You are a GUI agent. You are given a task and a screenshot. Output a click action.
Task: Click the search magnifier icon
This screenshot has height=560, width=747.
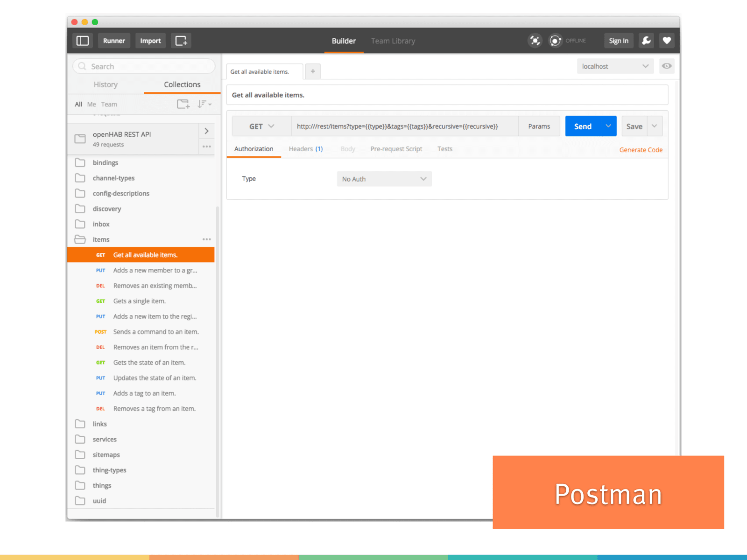(82, 66)
